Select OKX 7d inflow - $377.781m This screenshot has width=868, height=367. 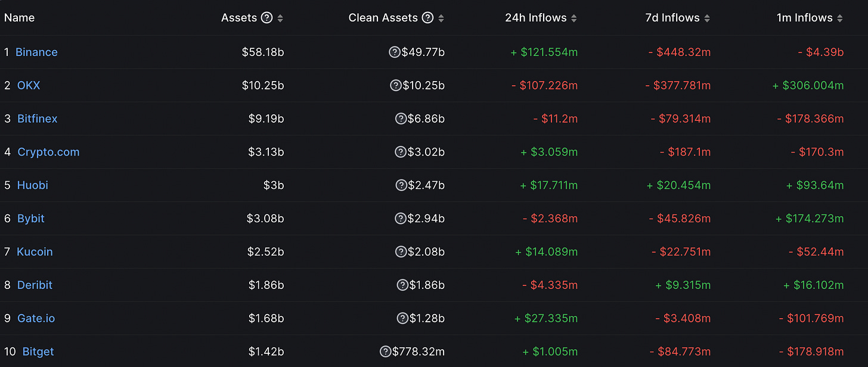pyautogui.click(x=678, y=85)
